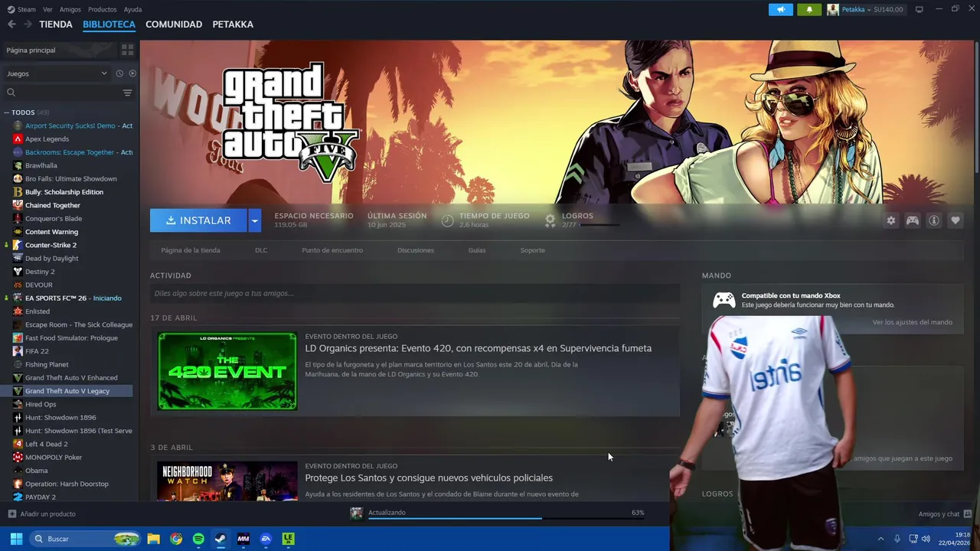Open the collections grid view icon
The image size is (980, 551).
pos(127,50)
